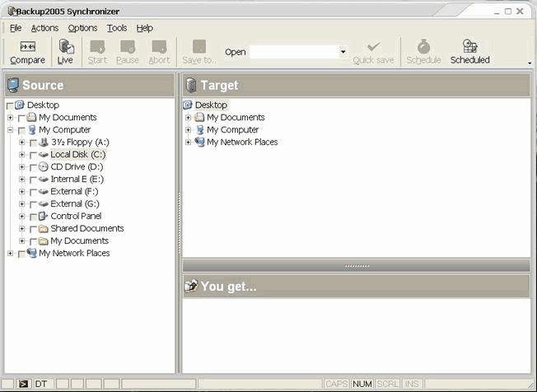Click the Quick save checkmark icon
Screen dimensions: 537x392
click(373, 47)
